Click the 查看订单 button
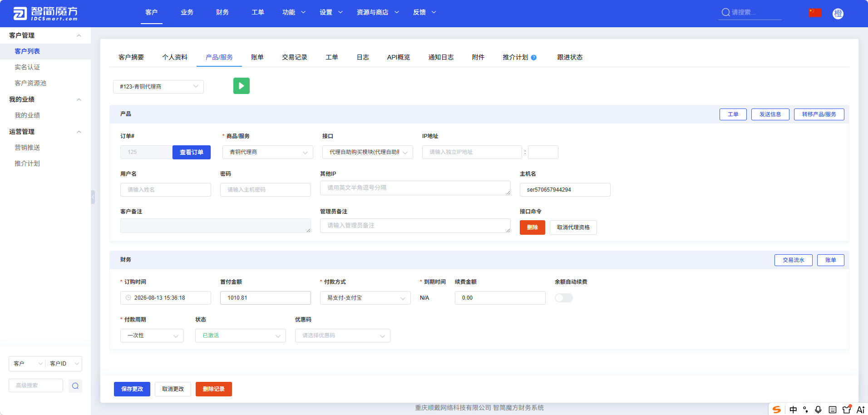This screenshot has height=415, width=868. pos(192,152)
